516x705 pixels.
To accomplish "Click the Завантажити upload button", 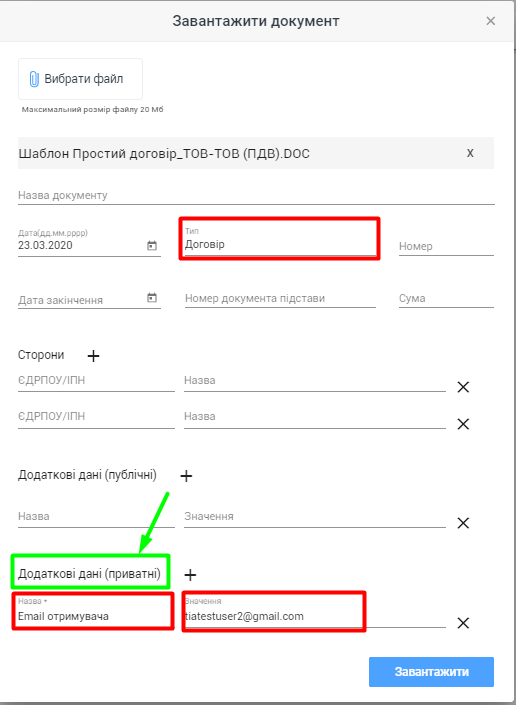I will pyautogui.click(x=431, y=672).
